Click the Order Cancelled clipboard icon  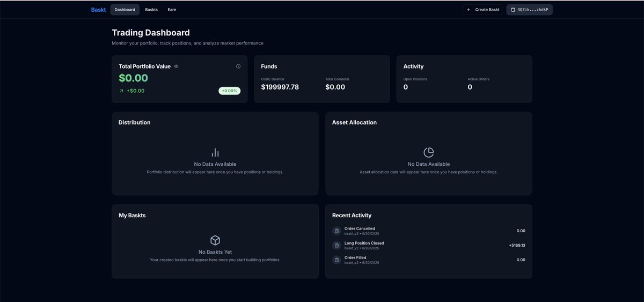[x=336, y=231]
